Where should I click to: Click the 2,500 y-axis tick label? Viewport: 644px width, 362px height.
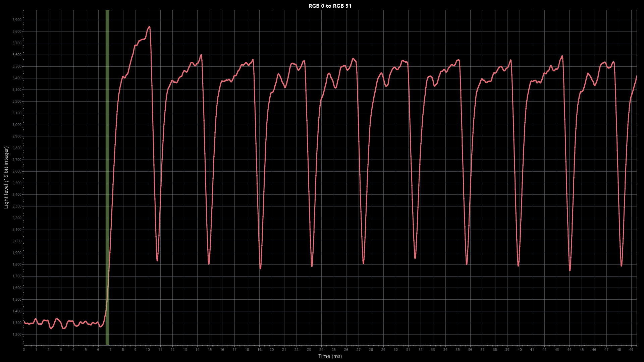17,183
